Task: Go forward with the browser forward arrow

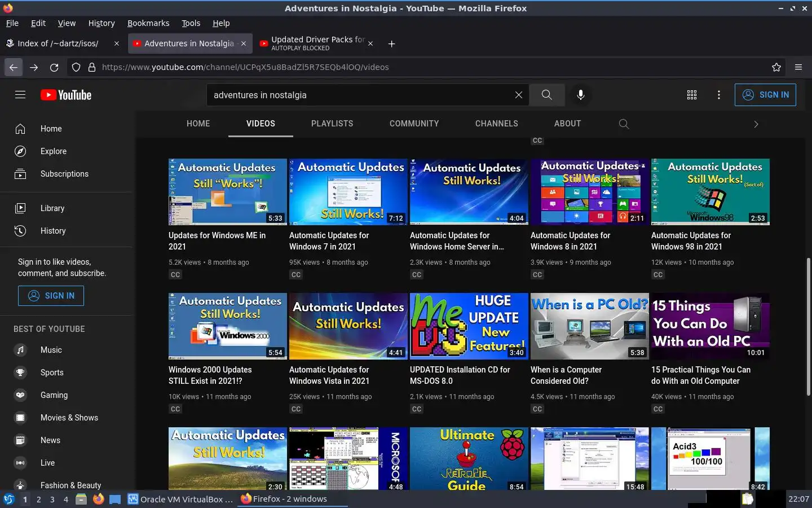Action: [x=34, y=67]
